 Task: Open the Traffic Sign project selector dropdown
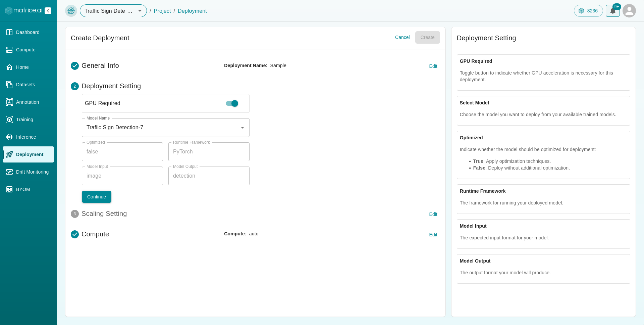pyautogui.click(x=113, y=11)
